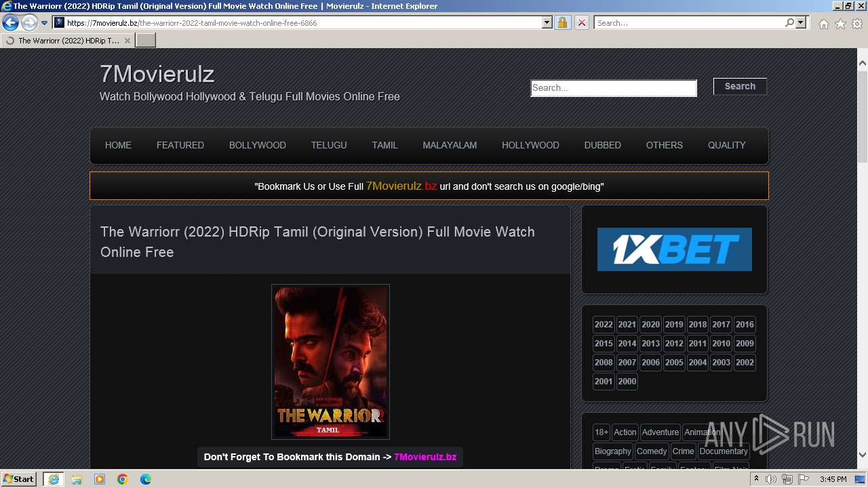Open BOLLYWOOD menu item
Viewport: 868px width, 488px height.
tap(258, 145)
